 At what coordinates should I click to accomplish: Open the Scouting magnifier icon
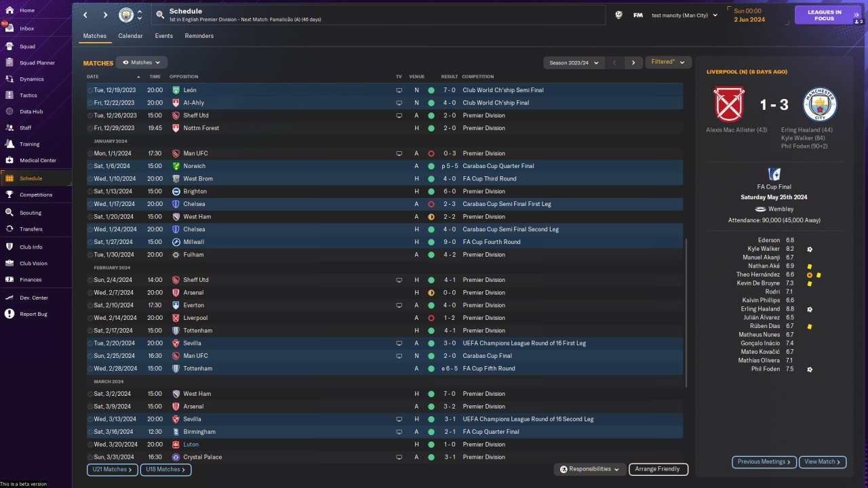click(9, 212)
